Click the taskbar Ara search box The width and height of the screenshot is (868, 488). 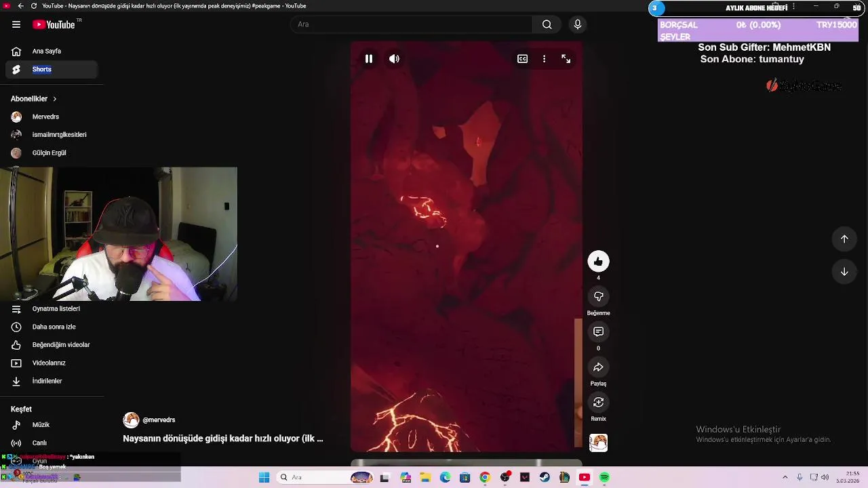click(326, 477)
